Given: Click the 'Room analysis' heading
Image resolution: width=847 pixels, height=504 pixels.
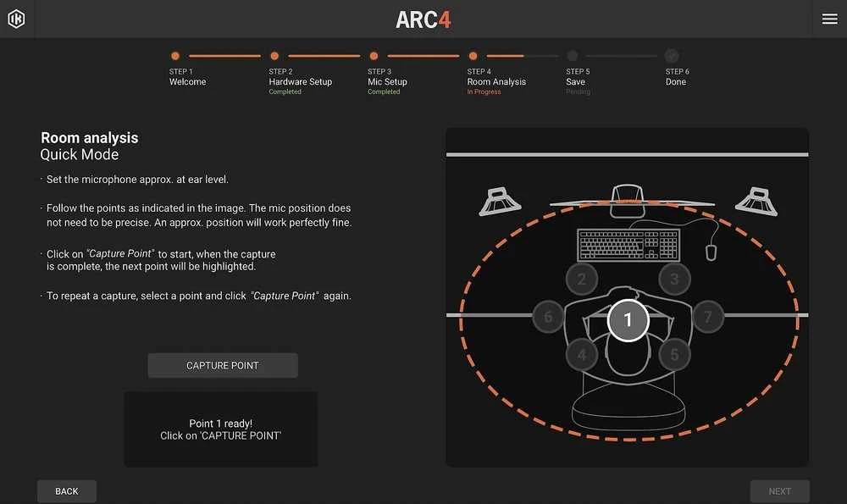Looking at the screenshot, I should tap(90, 138).
